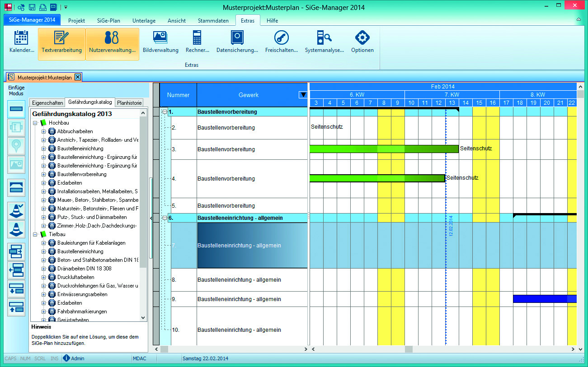Collapse Gantt group row 1 Baustellenvorbereitung

(165, 111)
